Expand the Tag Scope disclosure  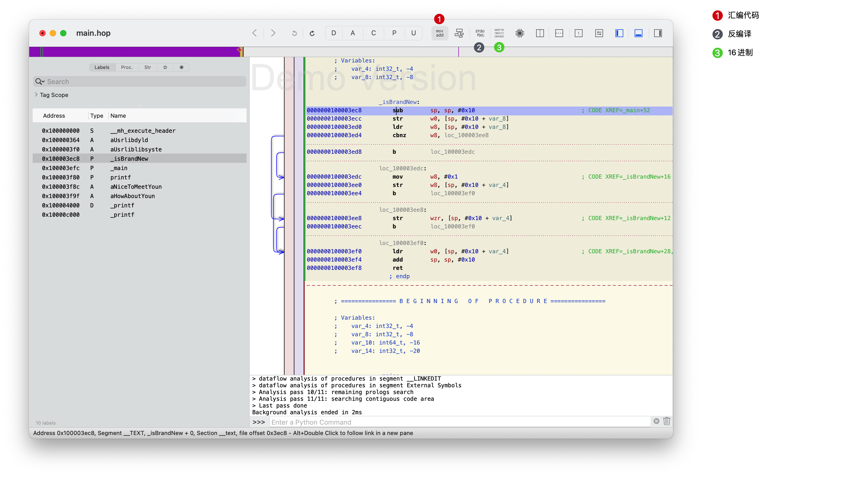click(x=36, y=95)
